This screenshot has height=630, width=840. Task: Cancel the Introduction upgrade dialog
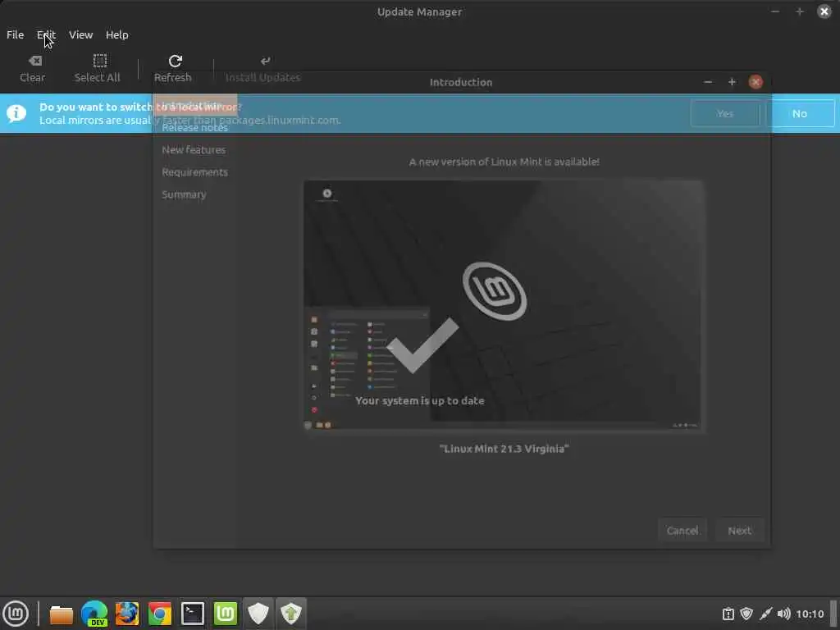tap(682, 531)
